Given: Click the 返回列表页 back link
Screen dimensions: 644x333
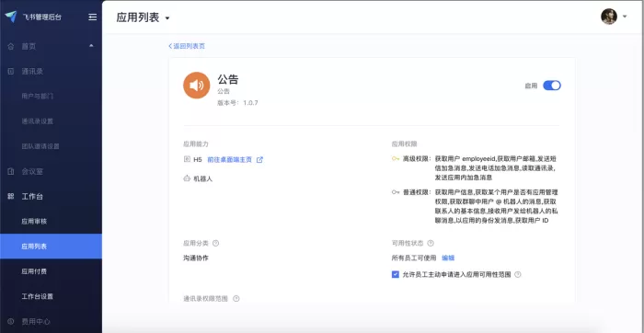Looking at the screenshot, I should pyautogui.click(x=187, y=46).
